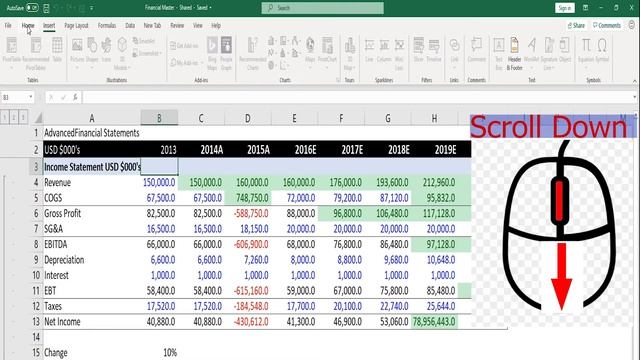Select column D header
This screenshot has width=640, height=360.
247,118
